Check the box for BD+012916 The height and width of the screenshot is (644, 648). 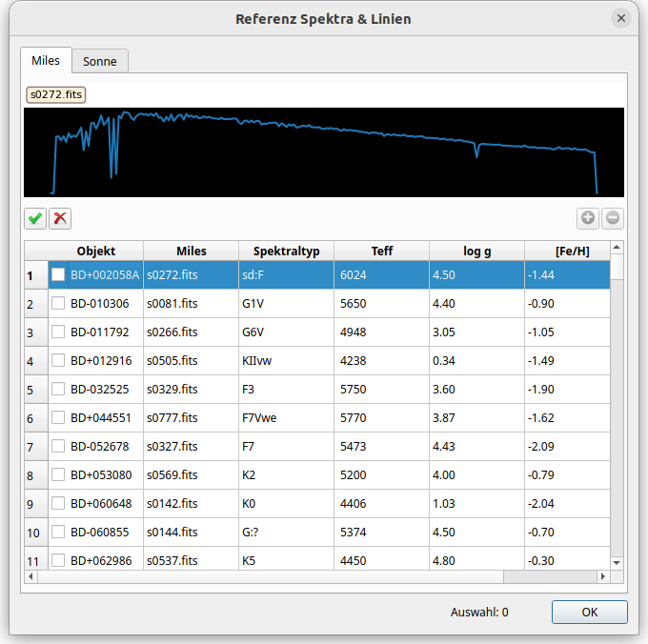tap(58, 360)
